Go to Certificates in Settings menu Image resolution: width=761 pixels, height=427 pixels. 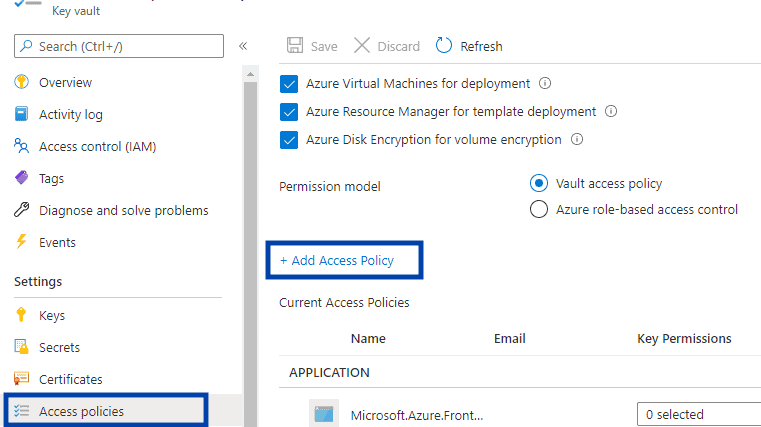(70, 379)
